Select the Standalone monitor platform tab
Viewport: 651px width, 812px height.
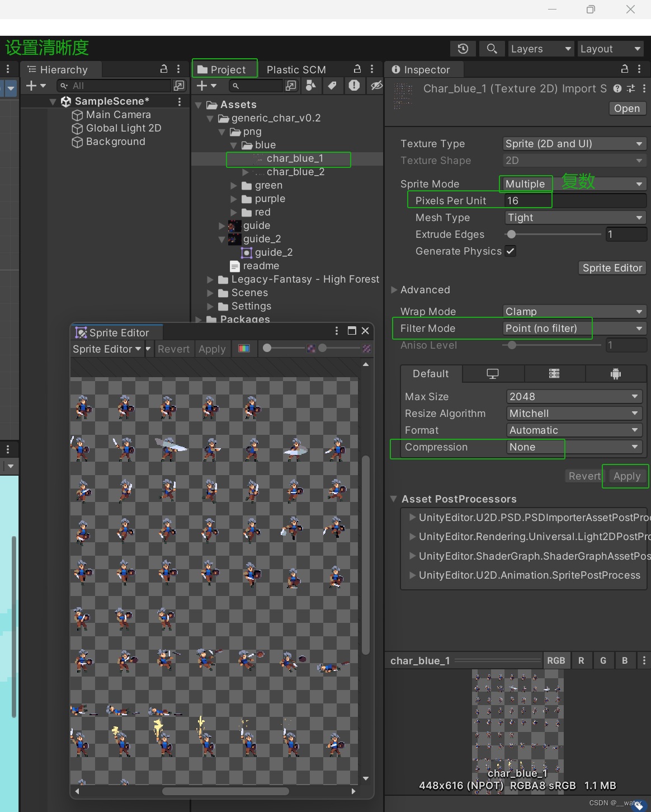point(493,374)
